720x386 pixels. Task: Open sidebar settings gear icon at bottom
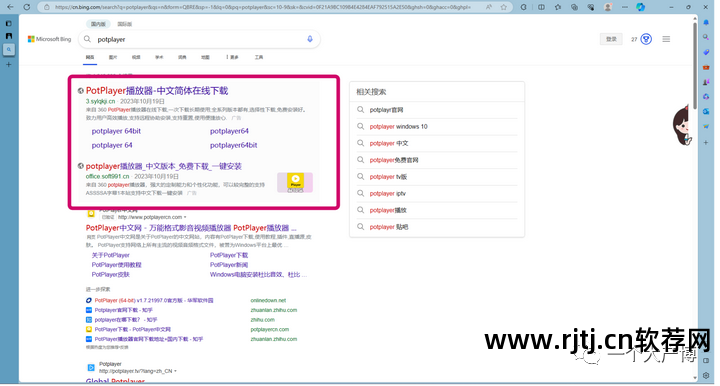pos(706,375)
